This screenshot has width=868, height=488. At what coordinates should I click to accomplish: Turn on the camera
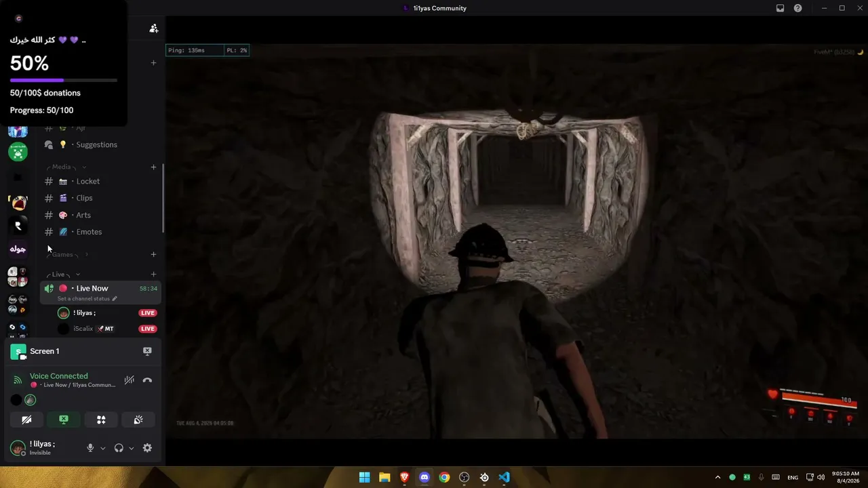tap(26, 420)
